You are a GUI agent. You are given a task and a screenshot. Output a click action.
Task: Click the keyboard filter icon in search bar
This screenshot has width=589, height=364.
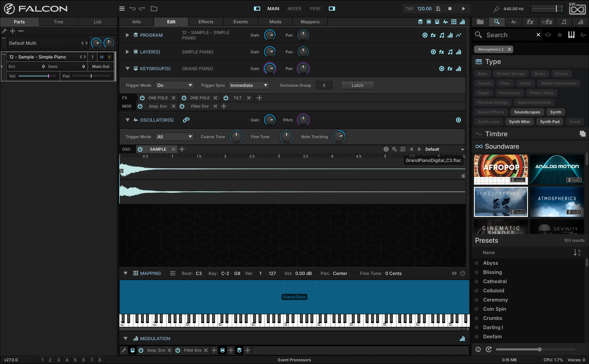tap(571, 35)
